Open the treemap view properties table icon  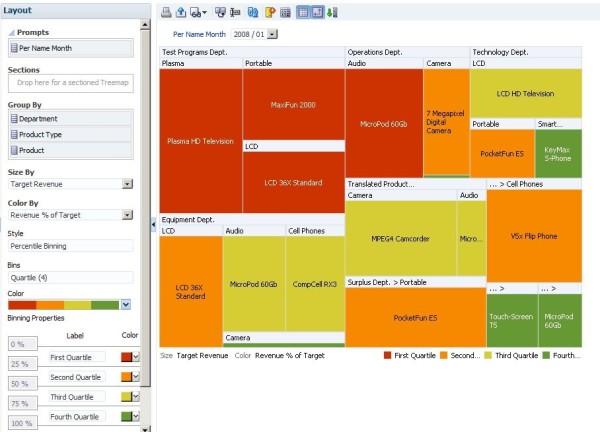point(285,13)
